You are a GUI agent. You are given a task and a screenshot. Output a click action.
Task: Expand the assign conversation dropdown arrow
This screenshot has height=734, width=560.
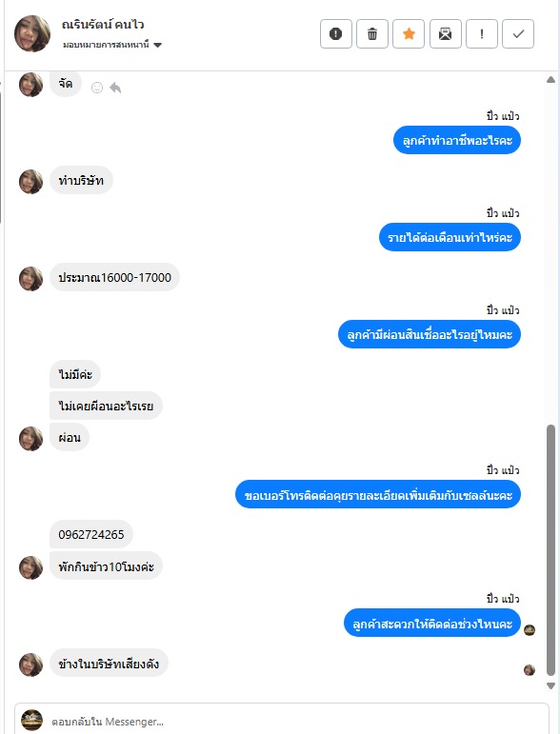click(x=158, y=46)
